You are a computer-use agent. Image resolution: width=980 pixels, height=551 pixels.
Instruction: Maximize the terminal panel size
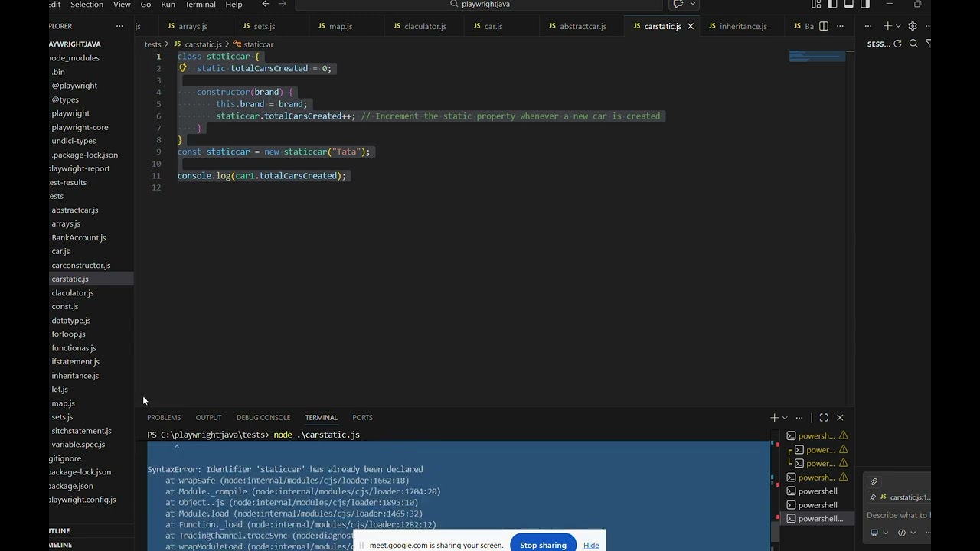[x=824, y=418]
